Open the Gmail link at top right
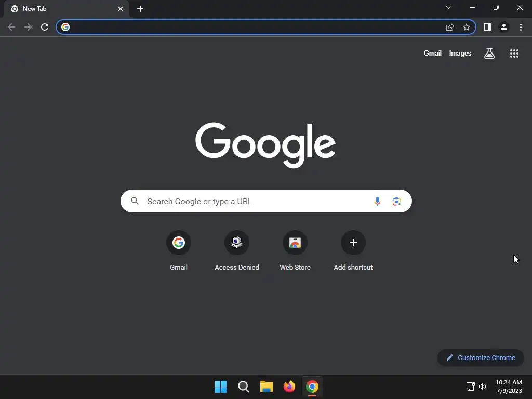 coord(433,54)
